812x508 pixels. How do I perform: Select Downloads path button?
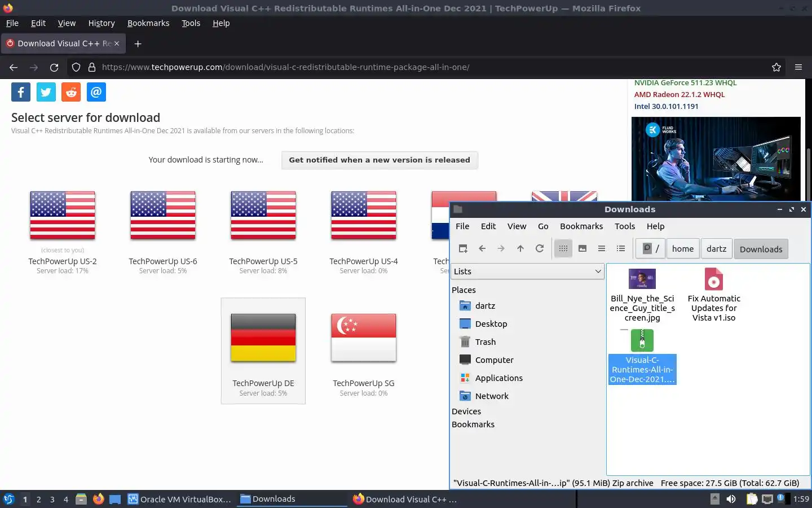click(x=761, y=249)
